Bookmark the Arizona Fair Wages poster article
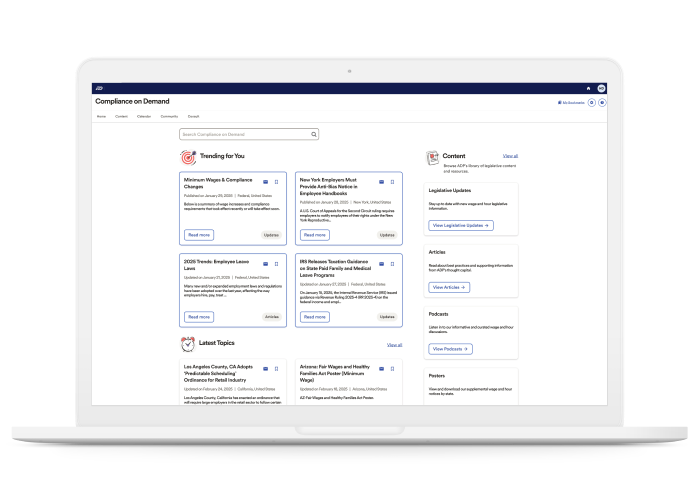Image resolution: width=700 pixels, height=490 pixels. coord(392,369)
